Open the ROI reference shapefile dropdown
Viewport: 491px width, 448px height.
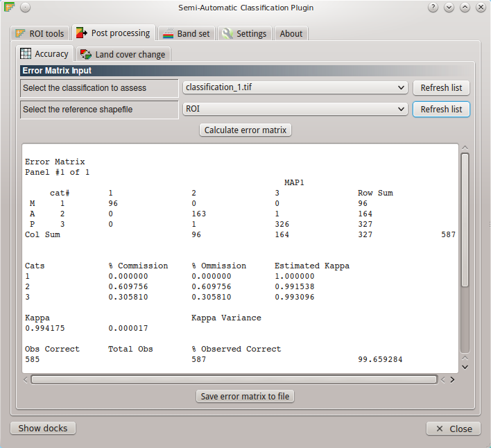click(295, 109)
